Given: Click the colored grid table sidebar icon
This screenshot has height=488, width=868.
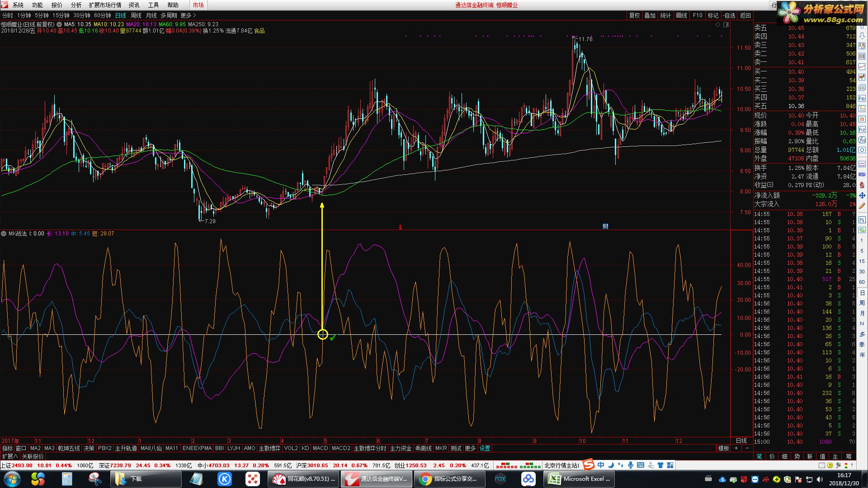Looking at the screenshot, I should tap(862, 56).
